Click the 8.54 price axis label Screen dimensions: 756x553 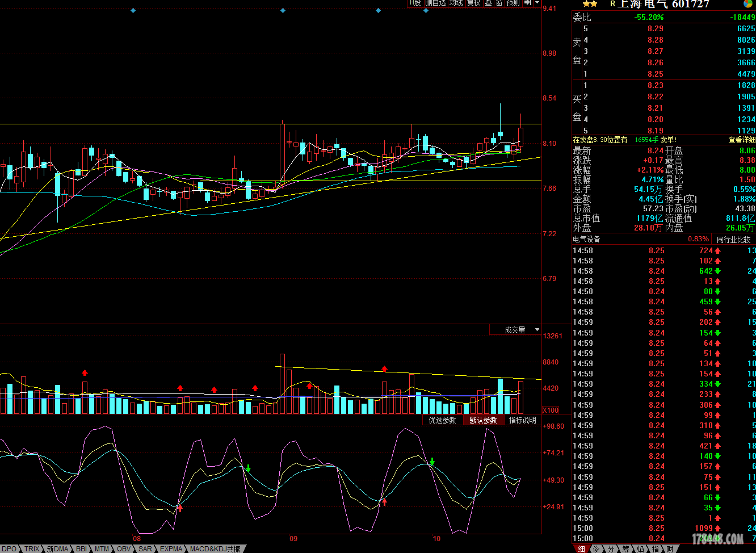click(x=549, y=98)
